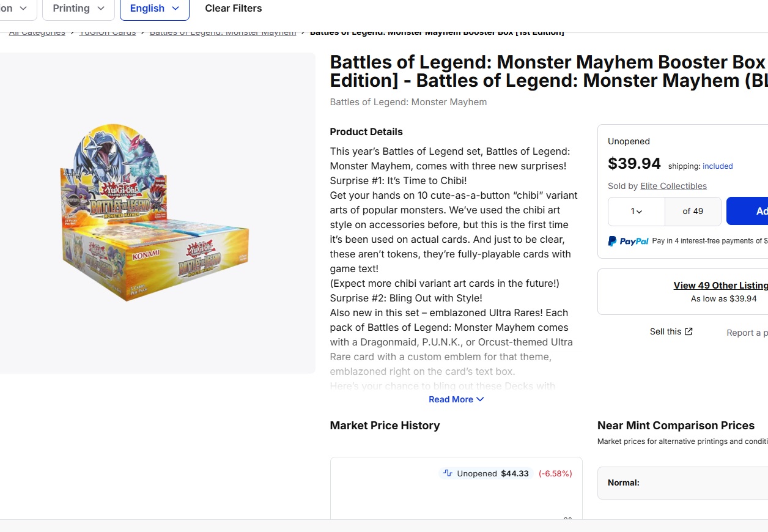Click Clear Filters

point(233,9)
